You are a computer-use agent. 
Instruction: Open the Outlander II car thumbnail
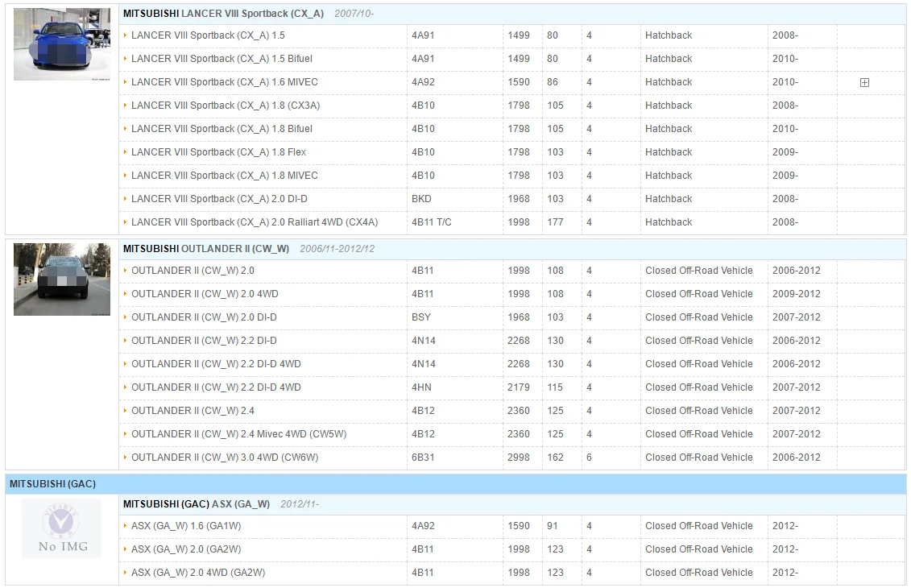pyautogui.click(x=62, y=280)
